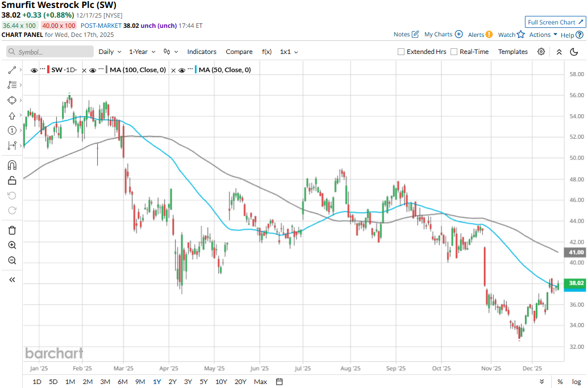Image resolution: width=588 pixels, height=388 pixels.
Task: Tick the Real-Time checkbox
Action: (454, 52)
